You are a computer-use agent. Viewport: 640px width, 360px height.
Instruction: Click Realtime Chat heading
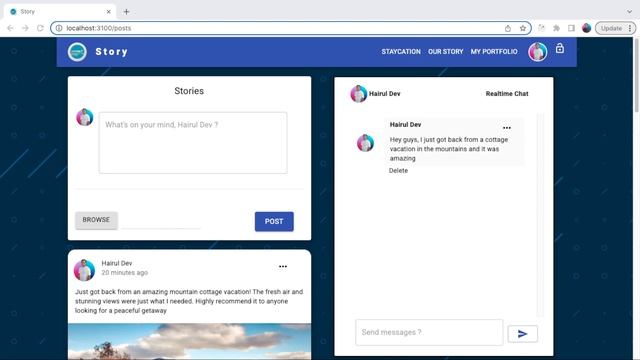(x=507, y=93)
